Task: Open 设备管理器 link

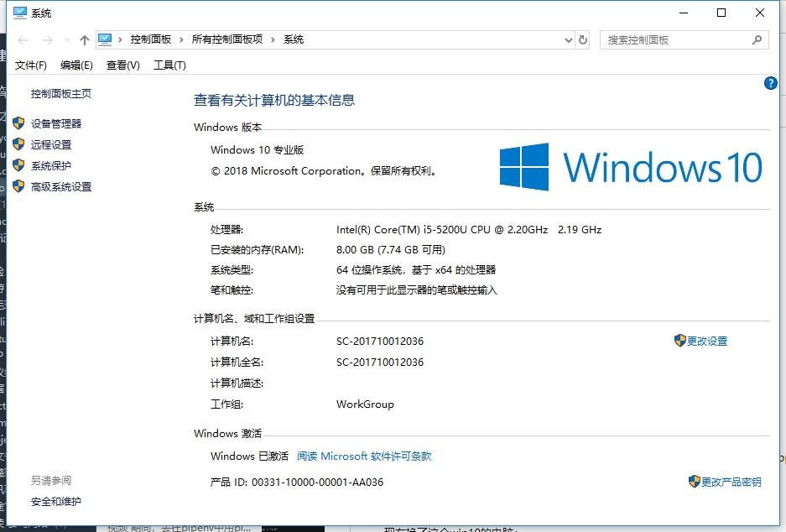Action: pos(56,124)
